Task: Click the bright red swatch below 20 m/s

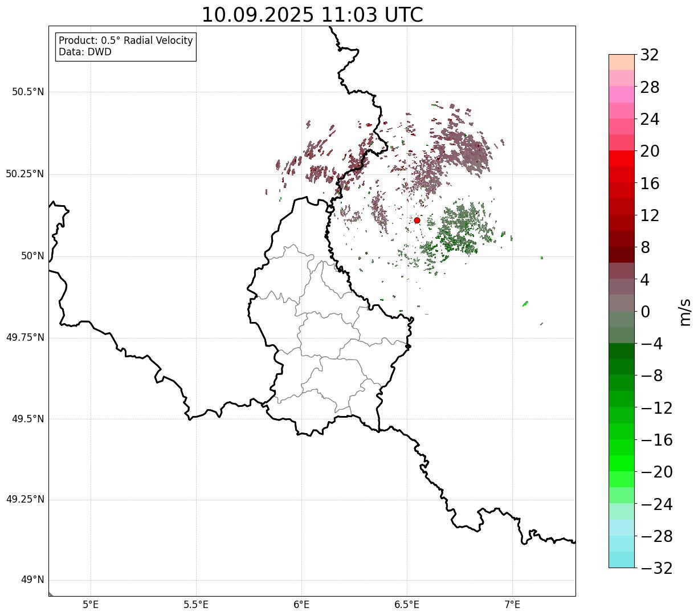Action: point(621,158)
